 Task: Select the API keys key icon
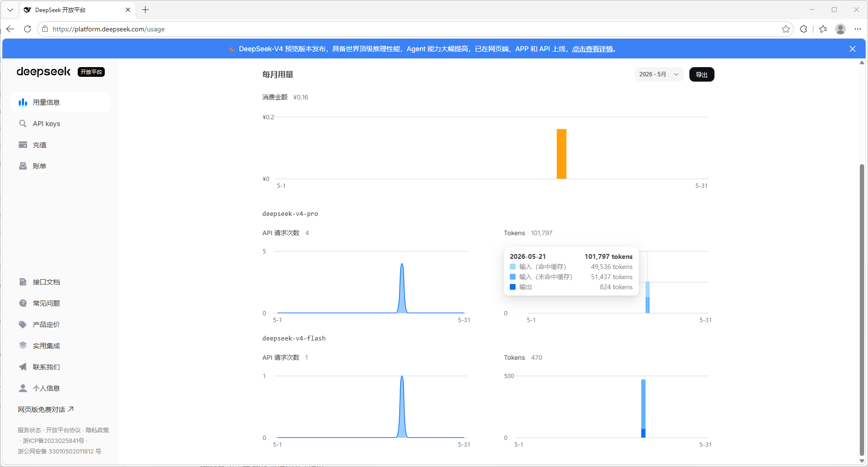click(x=23, y=124)
